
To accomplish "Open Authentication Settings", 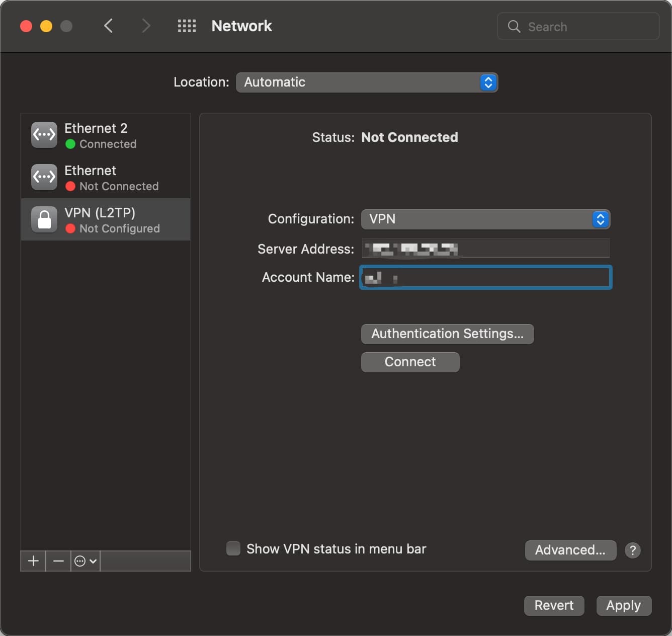I will click(x=447, y=334).
